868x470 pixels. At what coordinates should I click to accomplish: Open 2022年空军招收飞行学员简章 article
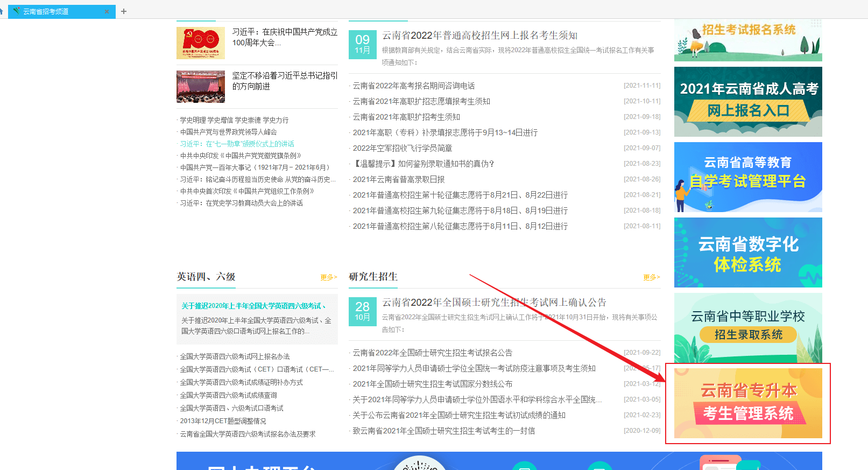pos(402,149)
